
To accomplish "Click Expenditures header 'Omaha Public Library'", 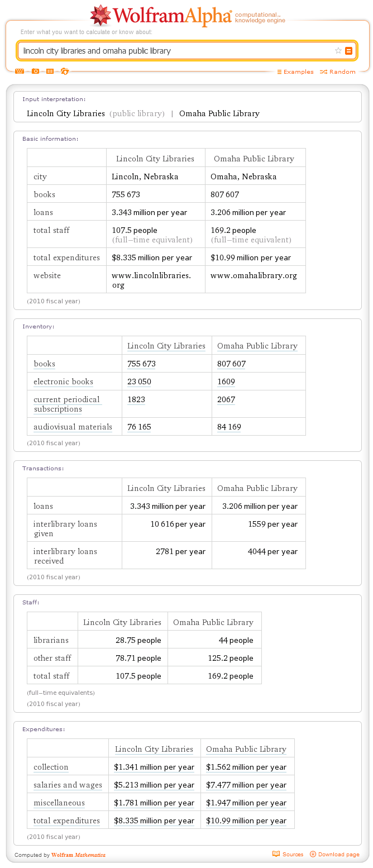I will click(x=246, y=749).
